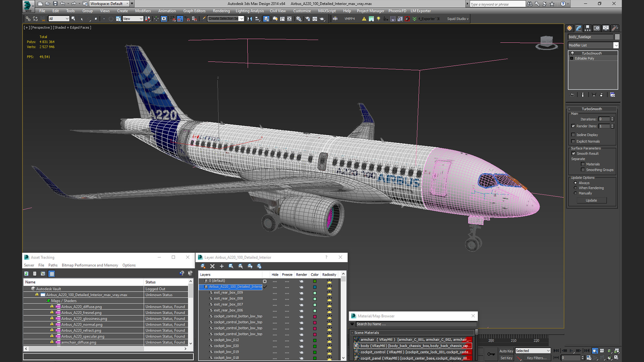Viewport: 644px width, 362px height.
Task: Click the Auto Key button
Action: pos(506,351)
